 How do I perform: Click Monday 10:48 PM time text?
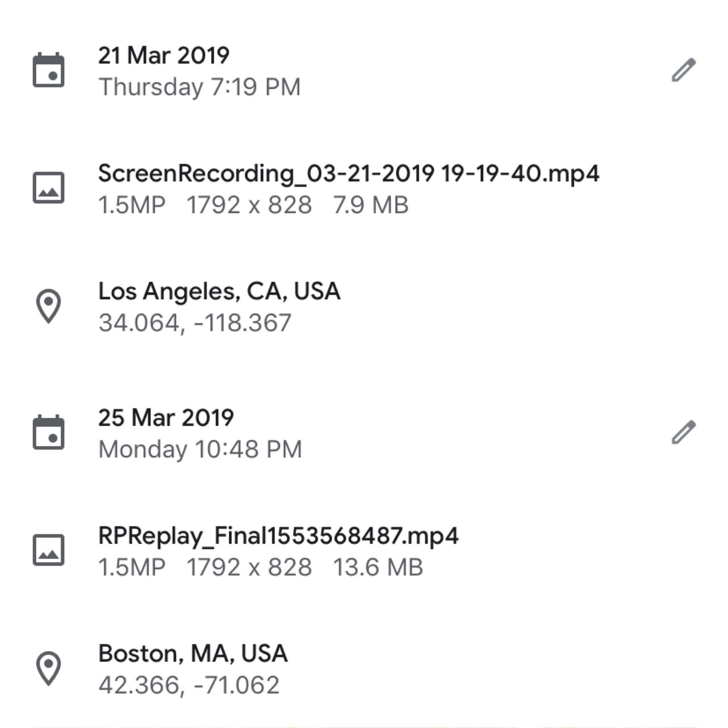[200, 449]
